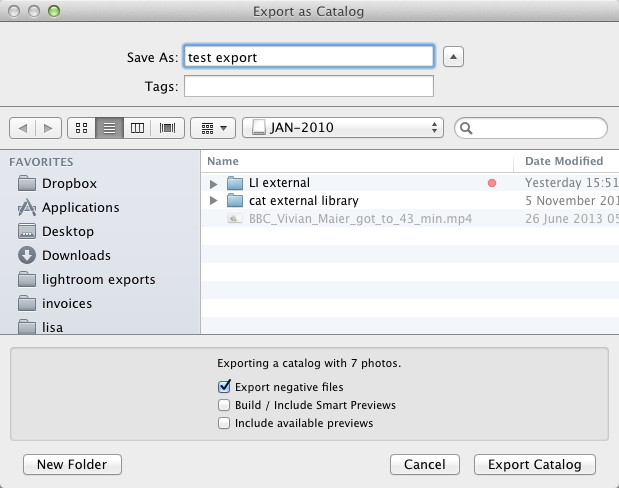Click the New Folder button
This screenshot has width=619, height=488.
[72, 464]
